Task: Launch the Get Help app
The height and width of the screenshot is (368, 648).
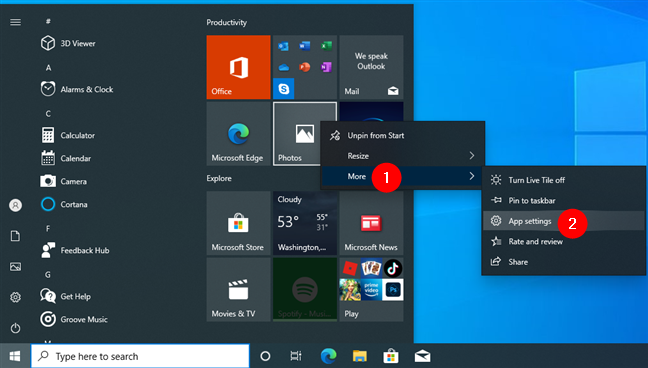Action: click(x=66, y=296)
